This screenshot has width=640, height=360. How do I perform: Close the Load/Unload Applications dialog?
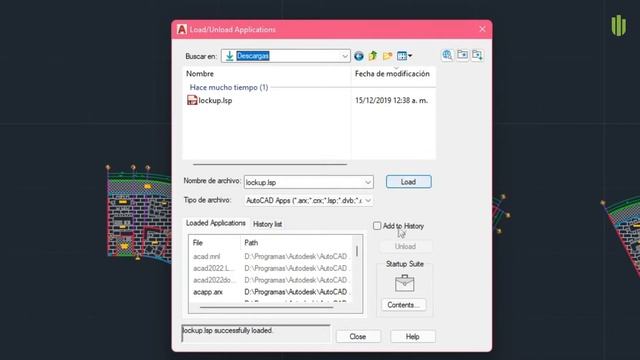tap(482, 29)
